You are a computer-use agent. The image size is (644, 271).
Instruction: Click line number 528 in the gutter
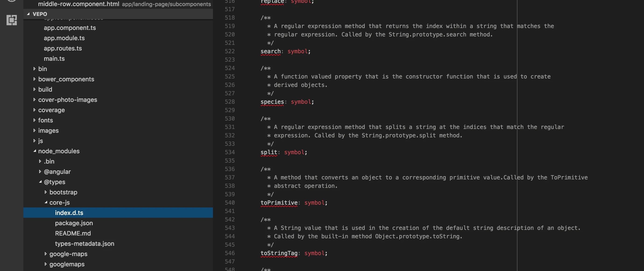point(230,102)
